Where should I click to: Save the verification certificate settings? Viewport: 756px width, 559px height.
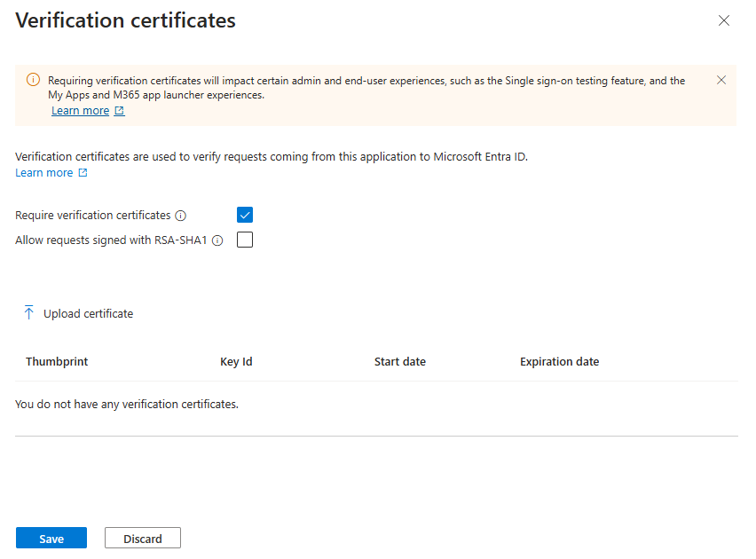(51, 539)
